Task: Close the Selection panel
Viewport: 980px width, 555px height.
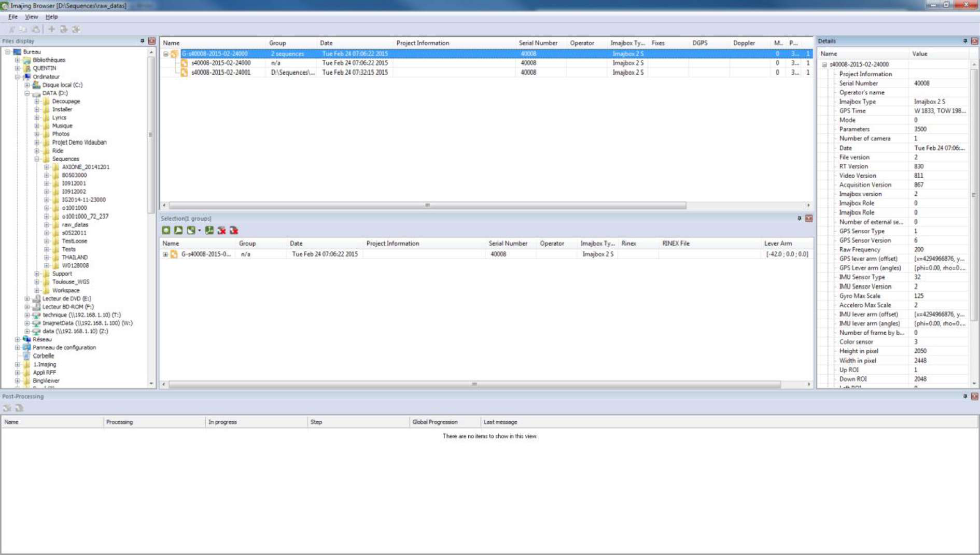Action: 808,218
